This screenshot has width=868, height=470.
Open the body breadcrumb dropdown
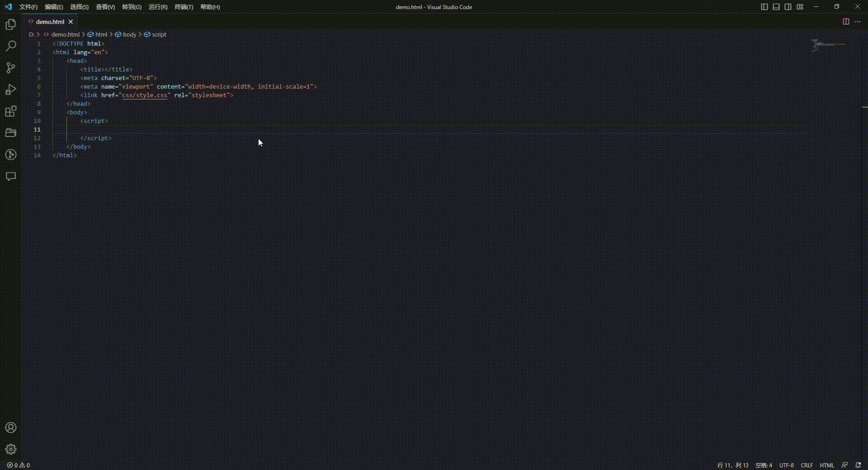(131, 34)
